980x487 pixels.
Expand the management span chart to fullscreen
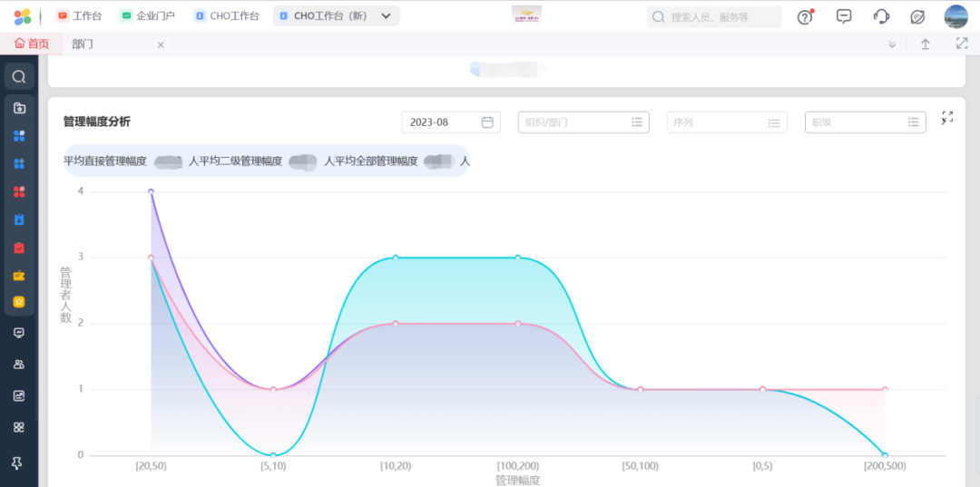click(947, 118)
